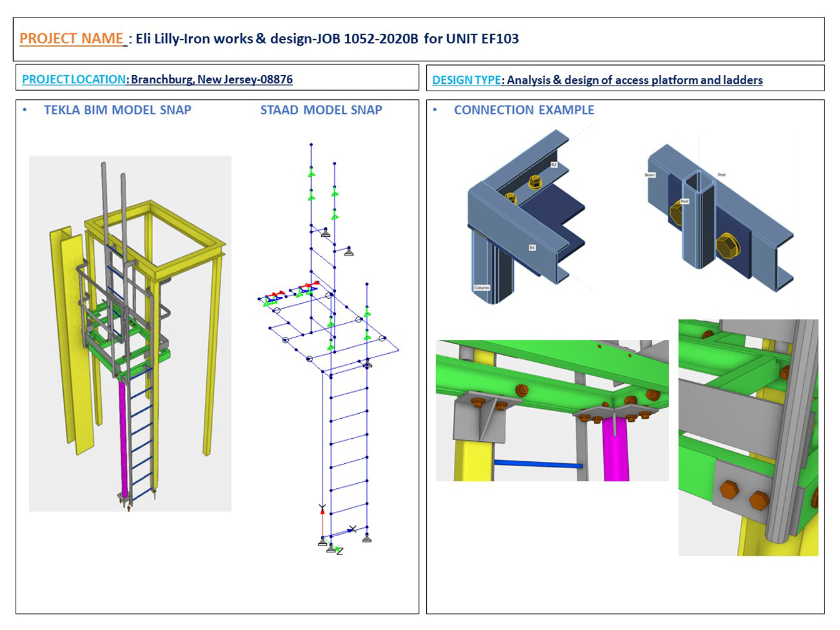Click the PROJECT LOCATION label
The image size is (840, 630).
coord(74,79)
